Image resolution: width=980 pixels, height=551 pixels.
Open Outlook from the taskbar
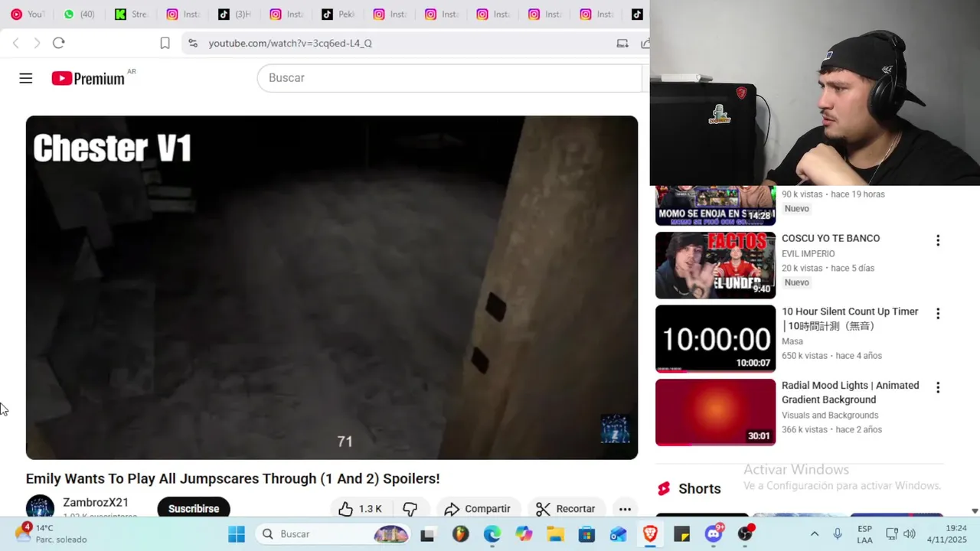pyautogui.click(x=618, y=533)
